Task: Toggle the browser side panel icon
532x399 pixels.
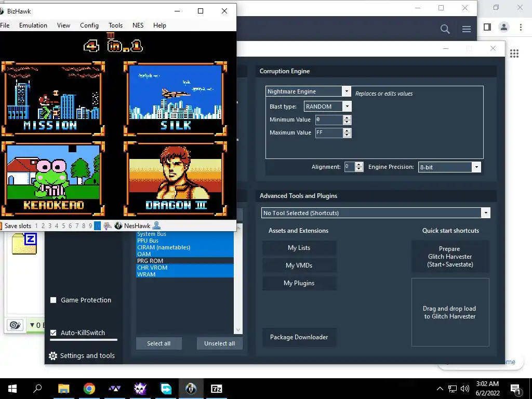Action: click(x=487, y=27)
